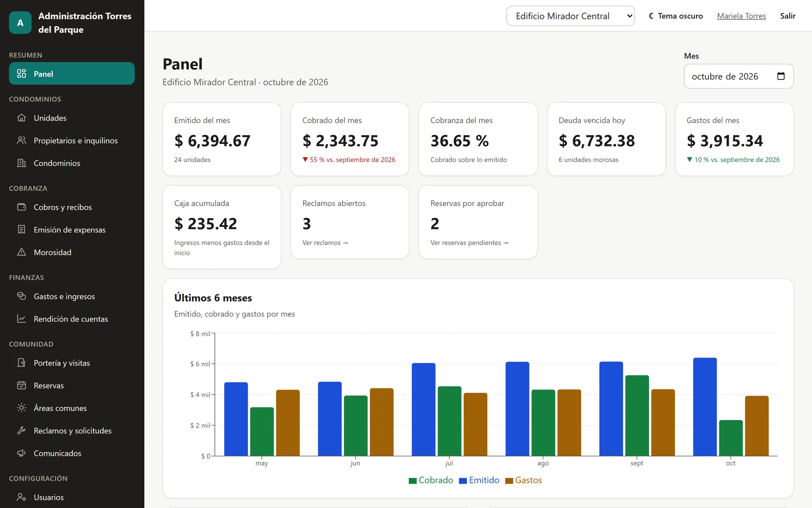Click the Reservas calendar icon

(x=22, y=385)
